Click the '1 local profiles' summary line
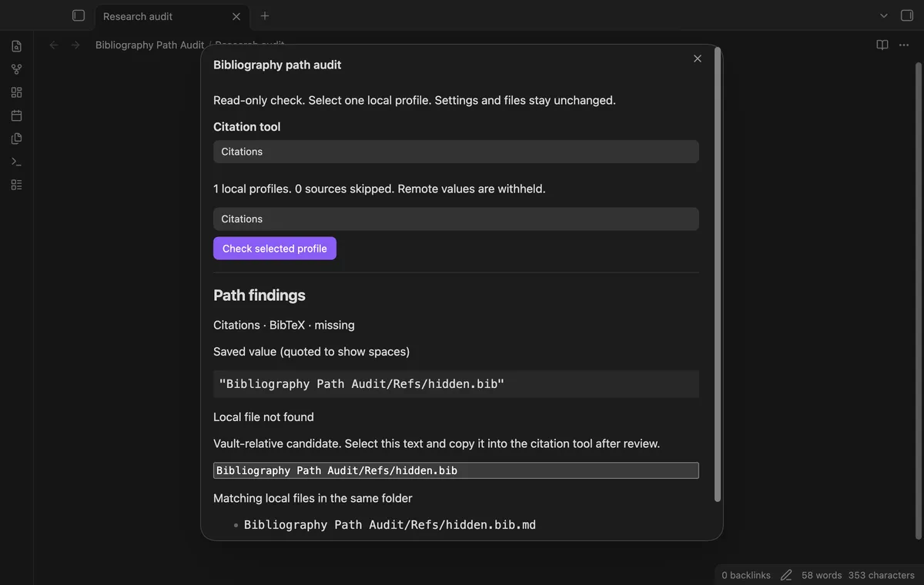The width and height of the screenshot is (924, 585). click(x=380, y=189)
